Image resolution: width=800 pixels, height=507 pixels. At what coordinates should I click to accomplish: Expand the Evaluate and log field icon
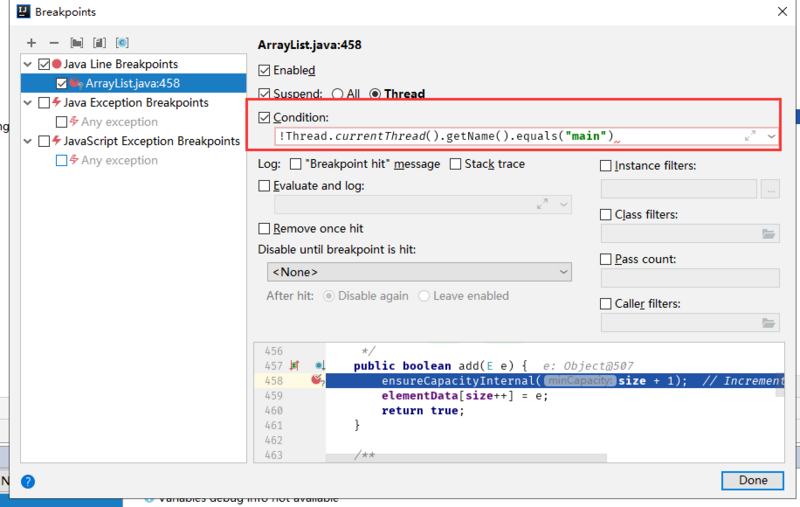point(542,204)
